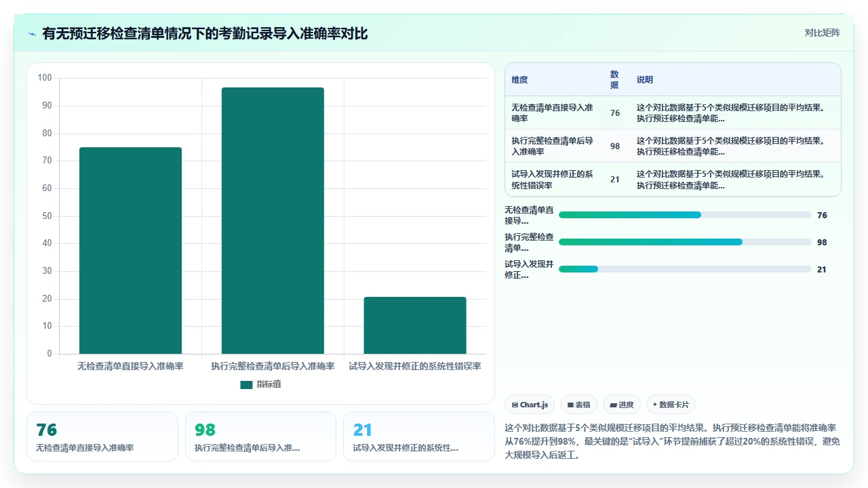Screen dimensions: 868x488
Task: Click the x-axis label 试导入发现并修正的系统性错误率
Action: coord(415,366)
